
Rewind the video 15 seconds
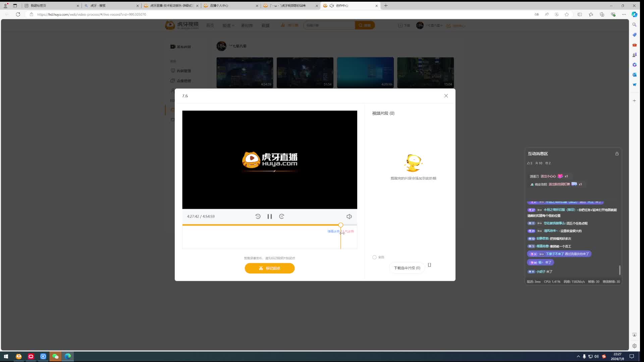click(258, 217)
